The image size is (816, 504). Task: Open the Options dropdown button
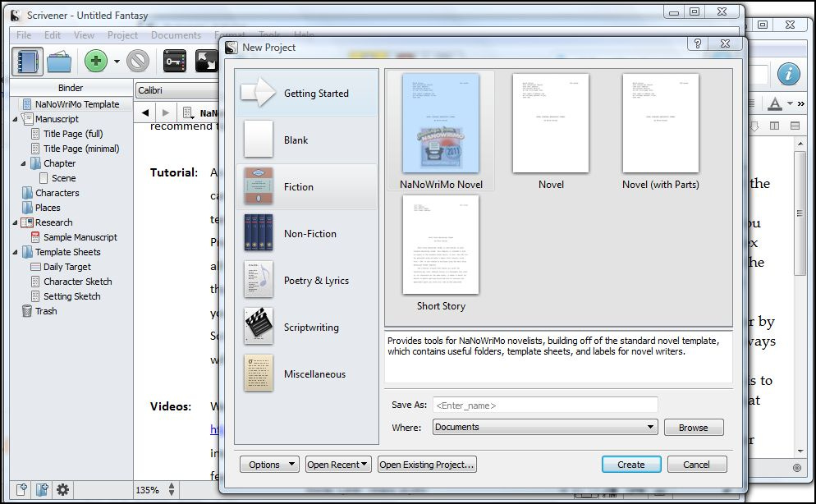point(269,465)
